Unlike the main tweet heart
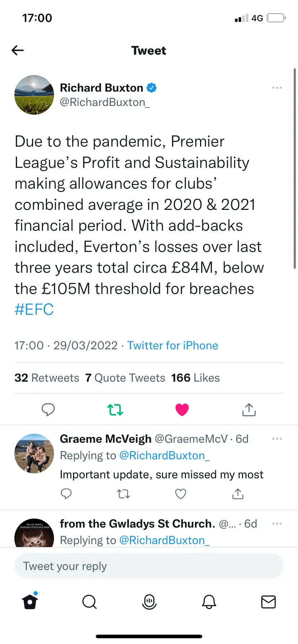This screenshot has width=298, height=644. pyautogui.click(x=182, y=409)
